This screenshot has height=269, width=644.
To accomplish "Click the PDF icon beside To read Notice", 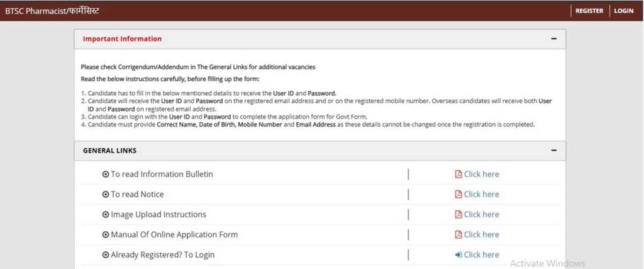I will point(458,195).
